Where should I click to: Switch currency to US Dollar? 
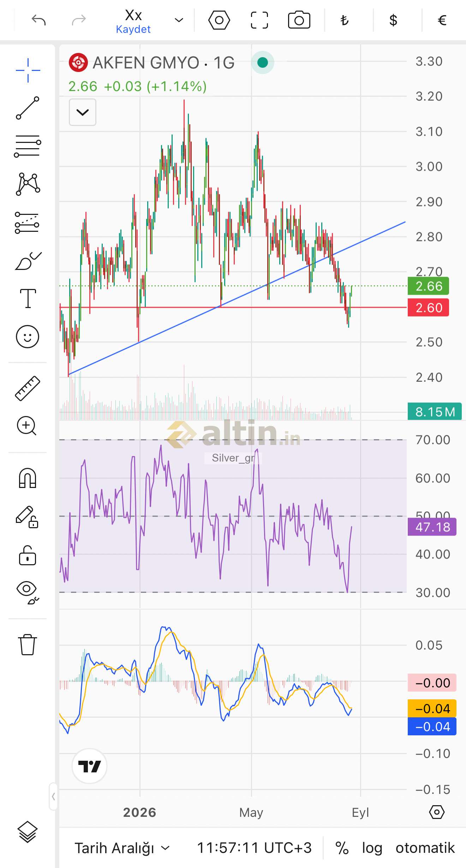coord(393,20)
